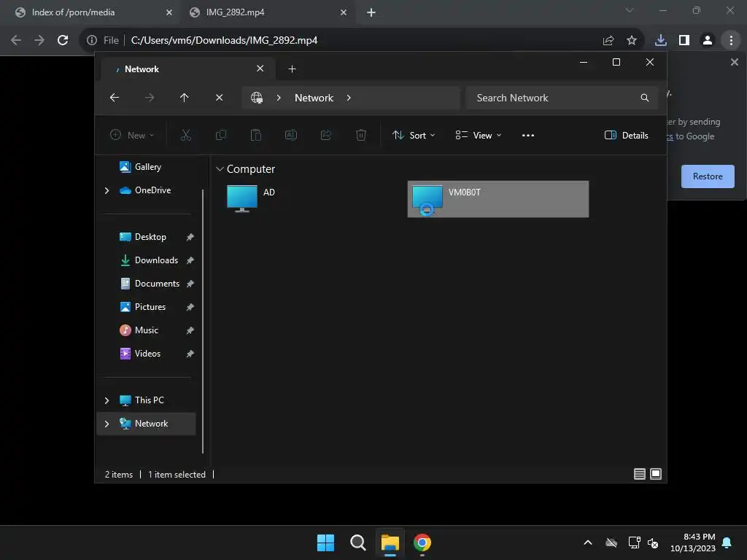Screen dimensions: 747x560
Task: Click the Copy icon in Explorer toolbar
Action: [x=220, y=135]
